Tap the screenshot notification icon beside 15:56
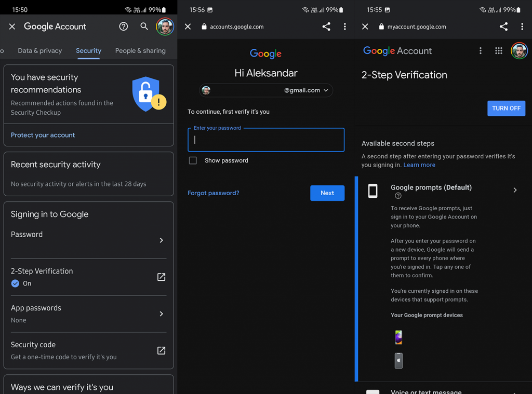532x394 pixels. pos(210,10)
